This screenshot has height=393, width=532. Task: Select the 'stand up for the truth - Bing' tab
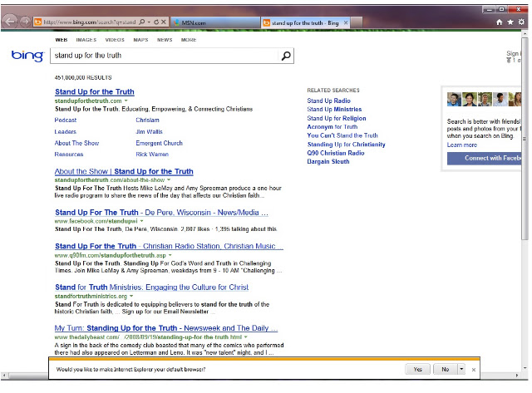click(x=305, y=22)
